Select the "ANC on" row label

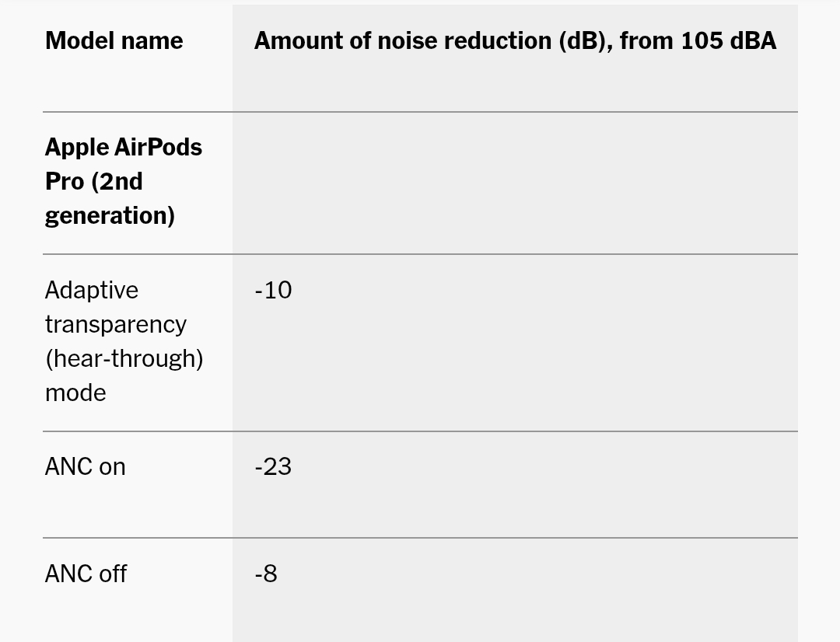click(86, 466)
